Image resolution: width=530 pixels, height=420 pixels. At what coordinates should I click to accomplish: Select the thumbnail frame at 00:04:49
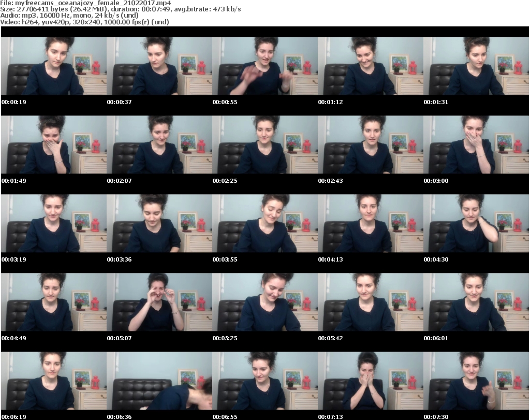point(54,302)
